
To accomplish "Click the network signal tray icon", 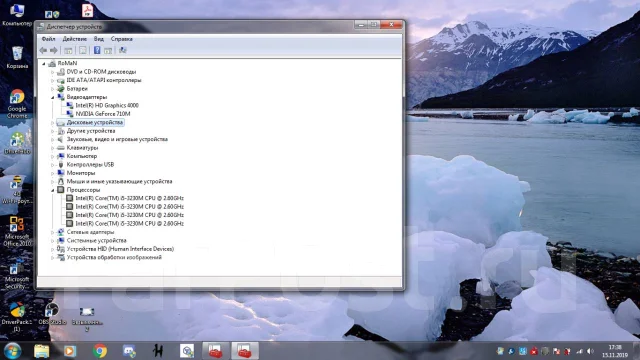I will (x=579, y=351).
